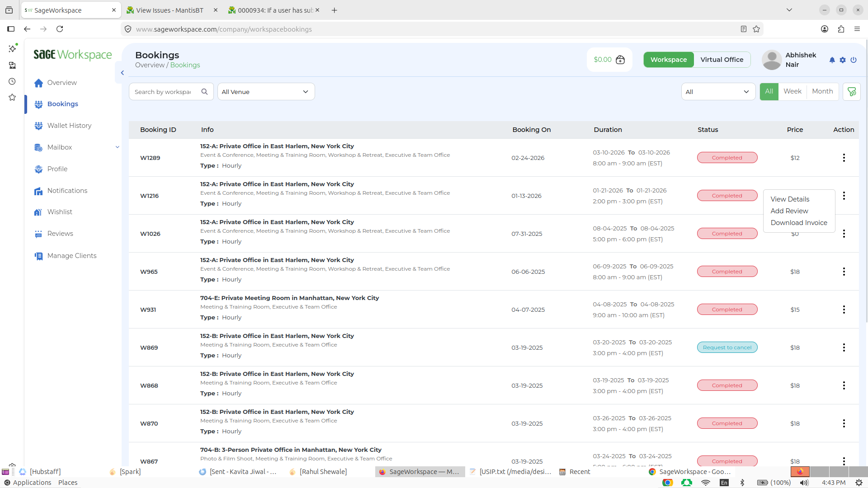The width and height of the screenshot is (868, 488).
Task: Open the All status filter dropdown
Action: [718, 92]
